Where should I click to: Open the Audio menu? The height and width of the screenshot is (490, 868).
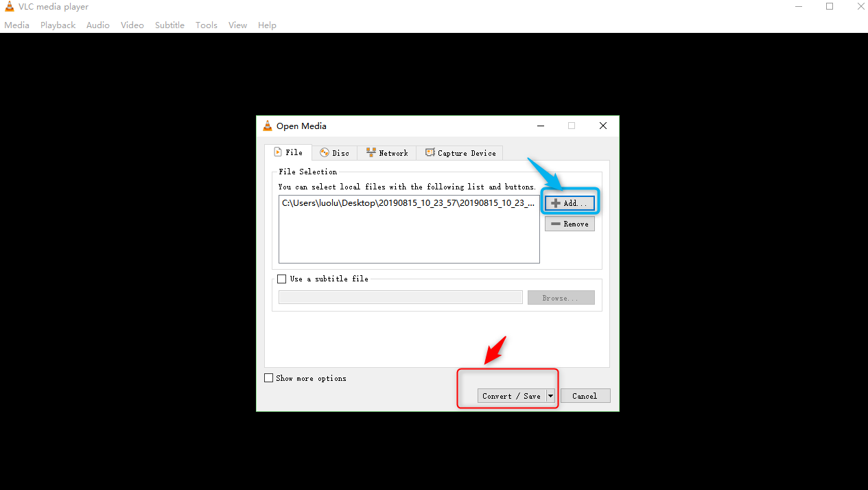coord(97,25)
